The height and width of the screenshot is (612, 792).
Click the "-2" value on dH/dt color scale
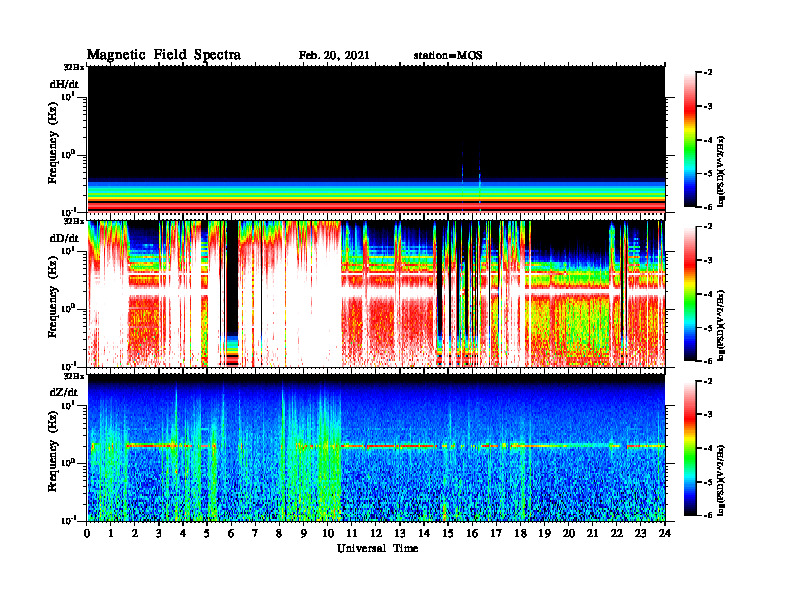tap(708, 73)
